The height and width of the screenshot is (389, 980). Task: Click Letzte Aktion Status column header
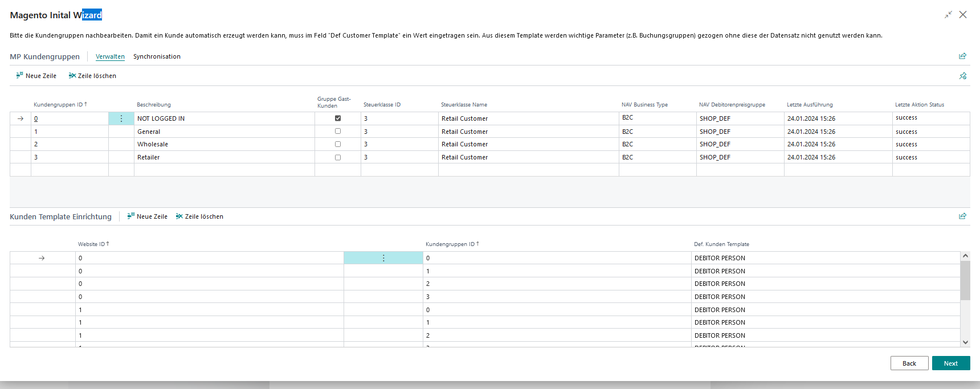click(920, 105)
